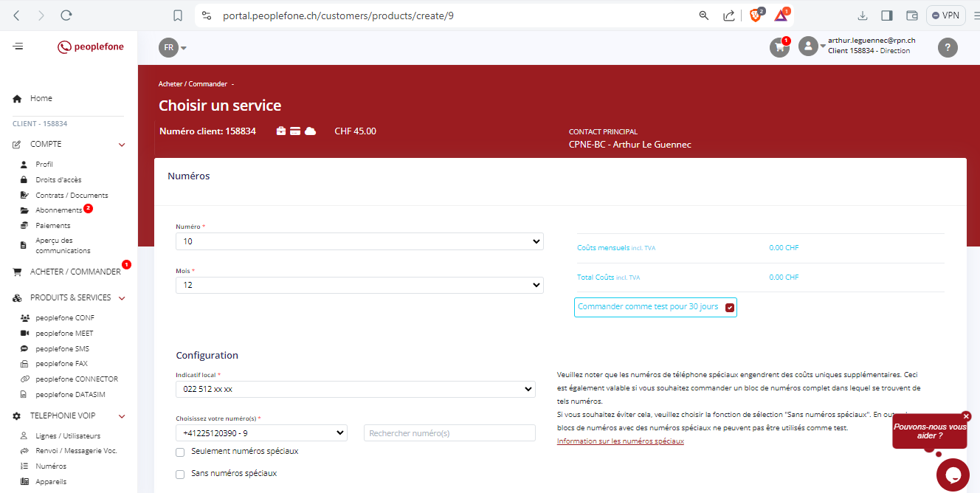Open browser downloads icon
The image size is (980, 493).
coord(862,15)
